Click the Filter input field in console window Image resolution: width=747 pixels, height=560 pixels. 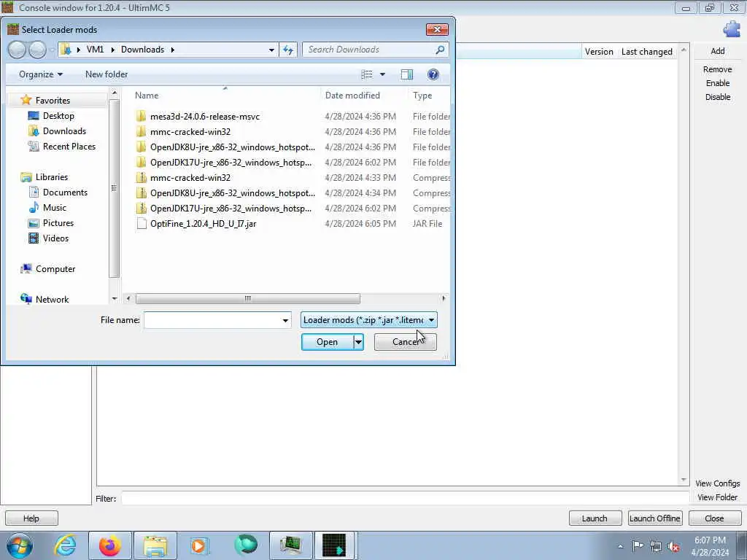[x=405, y=499]
